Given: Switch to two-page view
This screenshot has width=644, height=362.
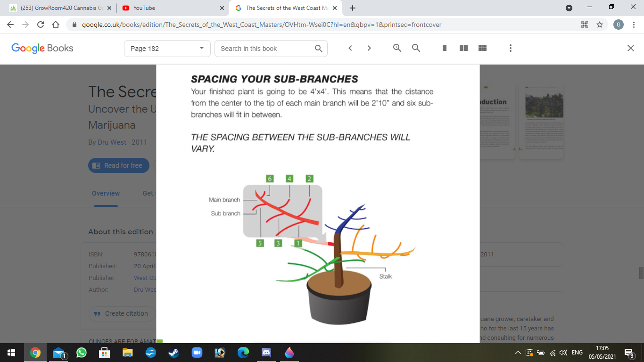Looking at the screenshot, I should pyautogui.click(x=463, y=48).
